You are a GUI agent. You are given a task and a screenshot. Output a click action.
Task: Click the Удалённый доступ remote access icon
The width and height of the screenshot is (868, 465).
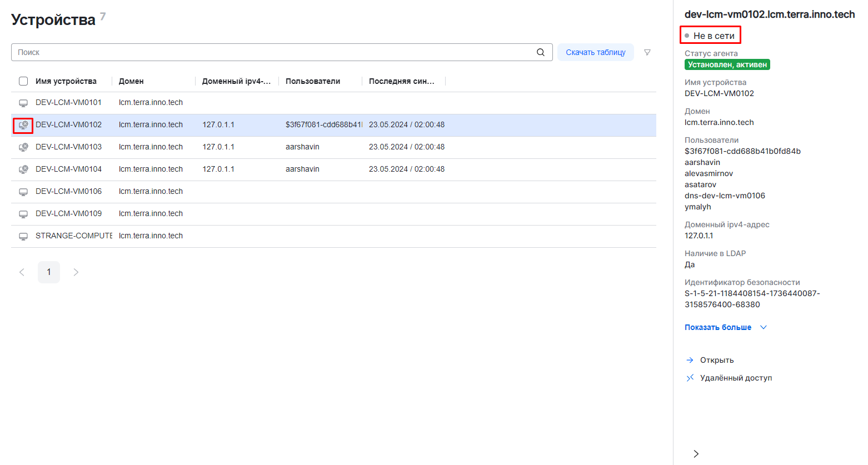coord(690,378)
